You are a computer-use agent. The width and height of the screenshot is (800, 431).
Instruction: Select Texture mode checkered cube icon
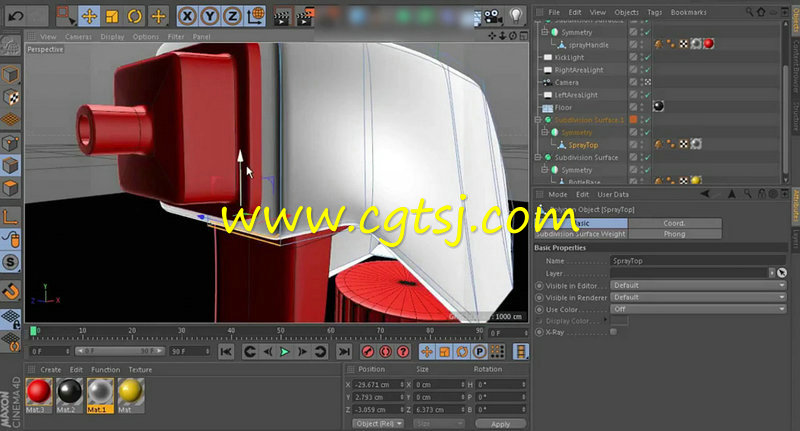point(10,97)
